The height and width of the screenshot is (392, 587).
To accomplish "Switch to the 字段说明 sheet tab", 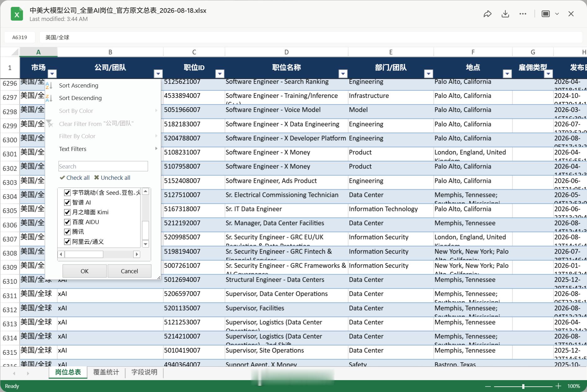I will click(x=144, y=372).
